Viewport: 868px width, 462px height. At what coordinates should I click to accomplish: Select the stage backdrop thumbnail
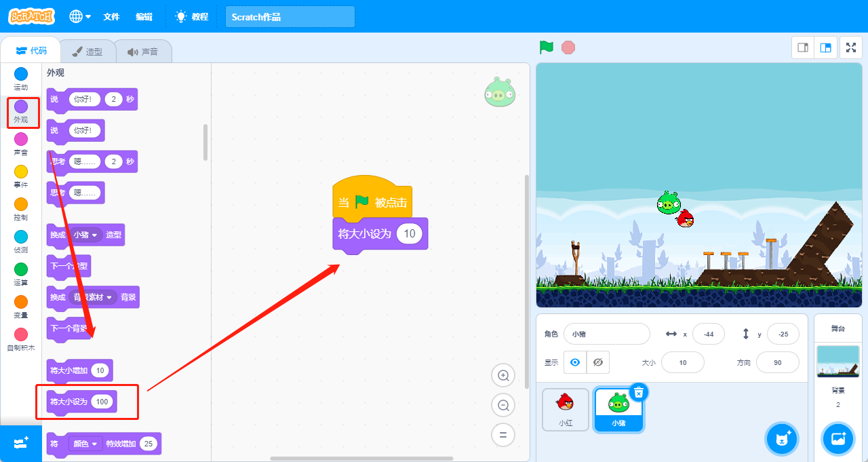pyautogui.click(x=838, y=362)
